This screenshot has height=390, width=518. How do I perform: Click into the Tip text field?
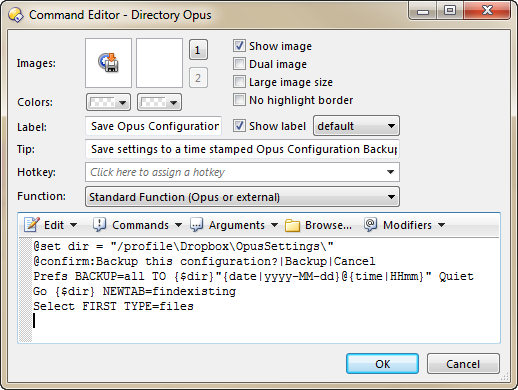242,149
